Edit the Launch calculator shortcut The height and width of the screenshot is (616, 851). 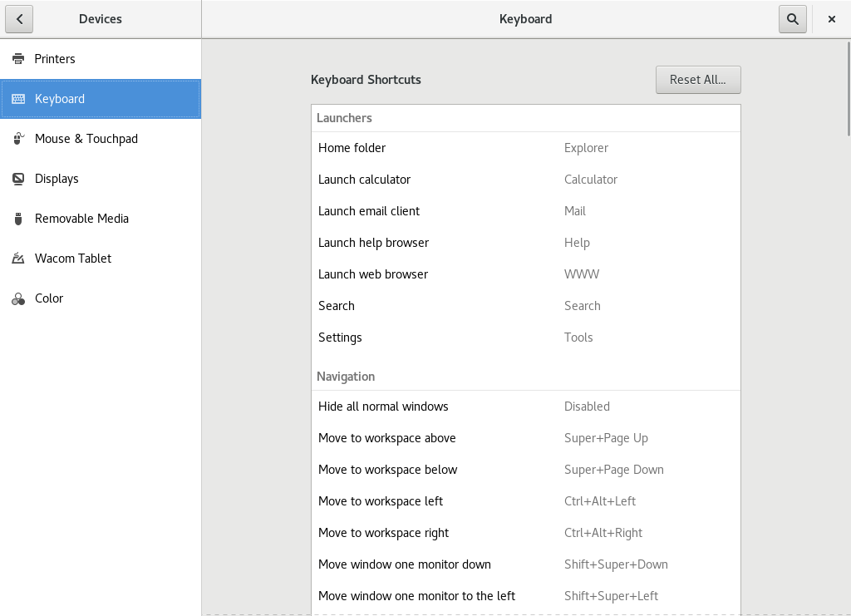pos(525,180)
